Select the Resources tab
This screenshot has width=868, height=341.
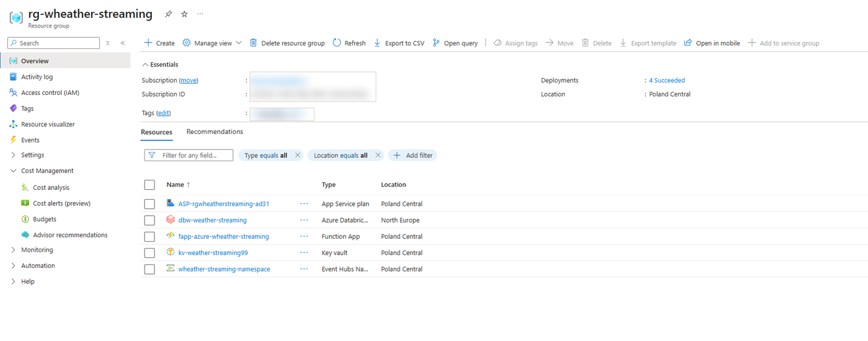pos(156,132)
